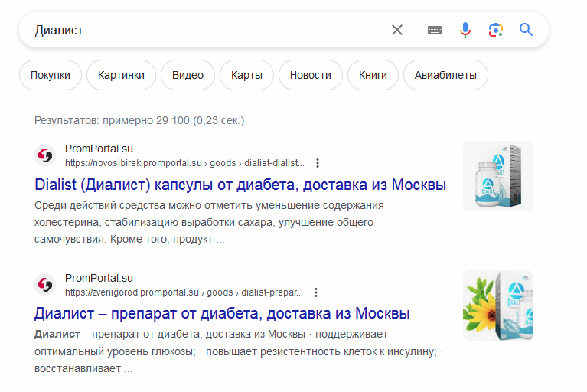Open the on-screen keyboard icon
Screen dimensions: 587x392
pyautogui.click(x=435, y=31)
